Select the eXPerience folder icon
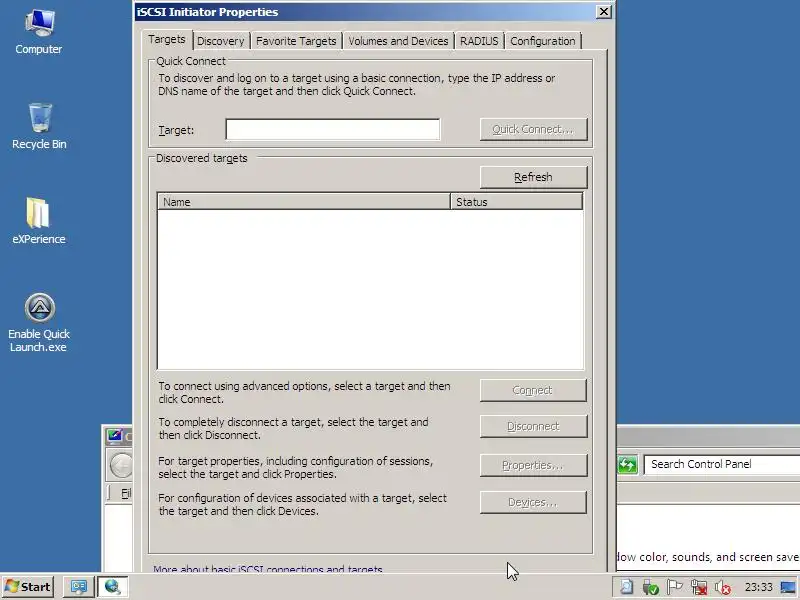 pyautogui.click(x=39, y=220)
